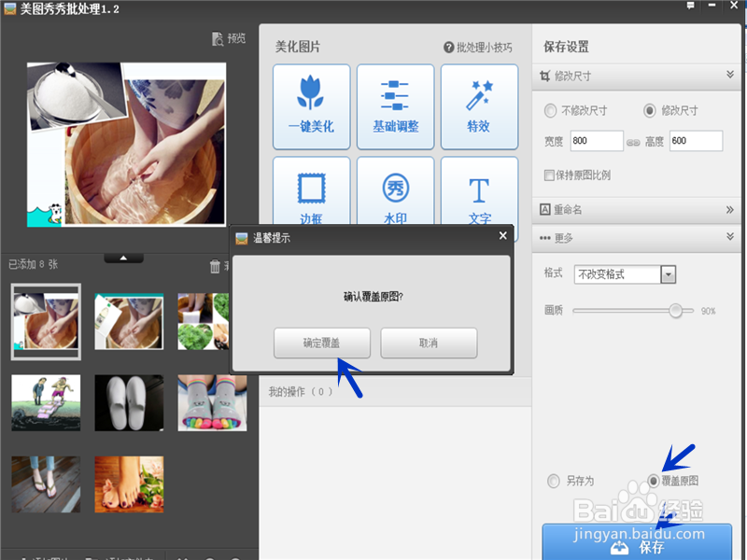Screen dimensions: 747x560
Task: Select the white slippers thumbnail
Action: pos(129,403)
